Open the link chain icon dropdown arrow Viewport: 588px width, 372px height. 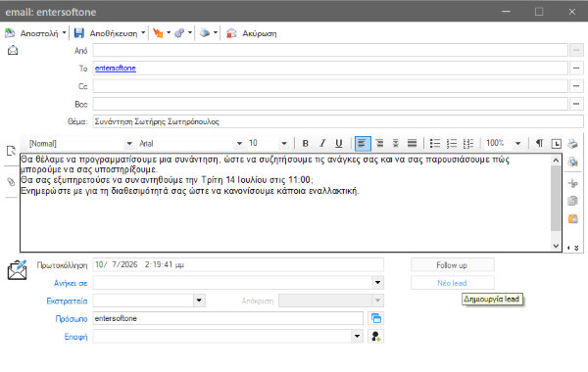tap(190, 33)
